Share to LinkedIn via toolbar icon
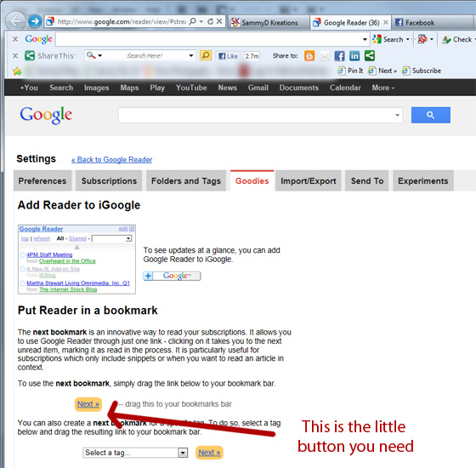This screenshot has width=476, height=468. 354,56
